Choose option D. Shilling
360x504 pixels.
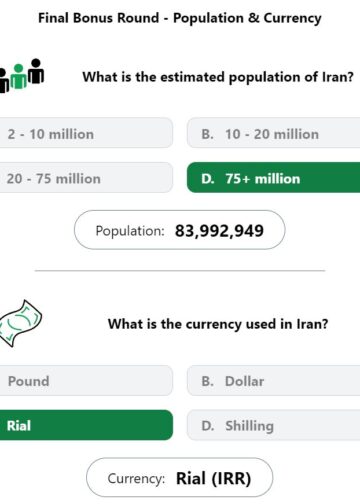tap(273, 425)
